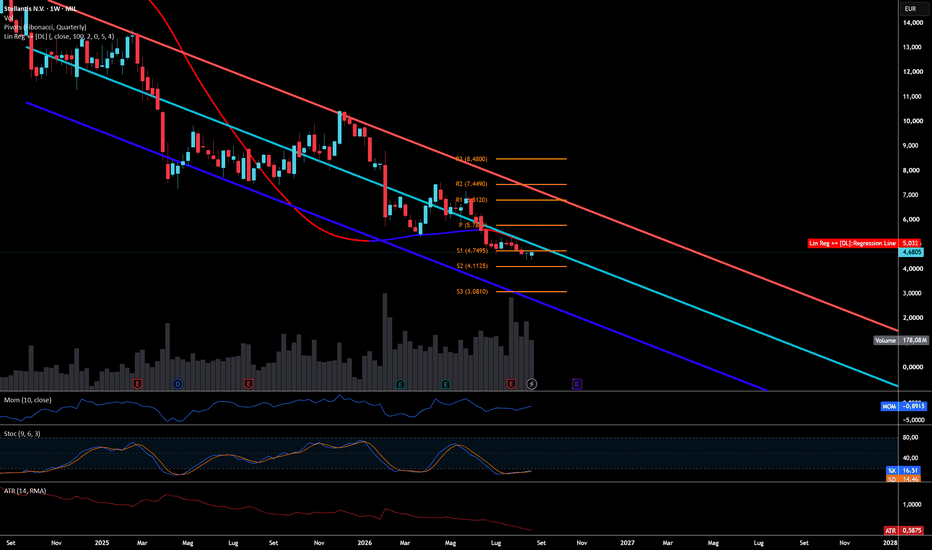Click the teal E marker near Mar 2026

click(400, 384)
